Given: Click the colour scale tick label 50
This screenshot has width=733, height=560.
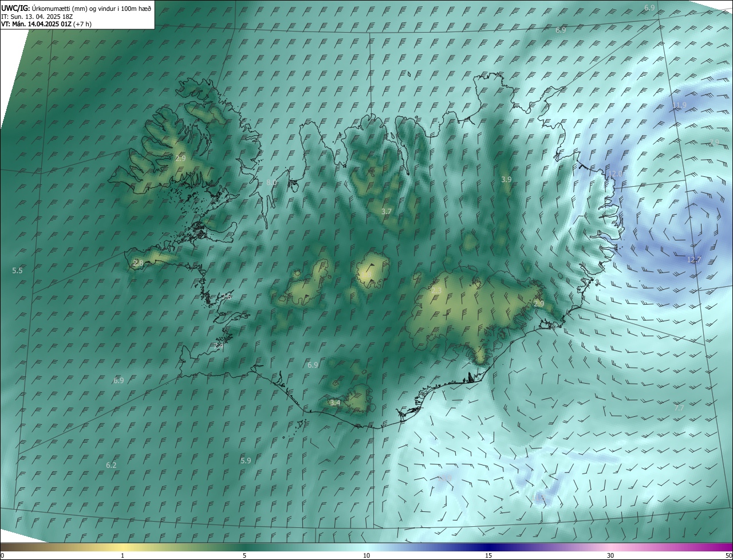Looking at the screenshot, I should [x=728, y=555].
